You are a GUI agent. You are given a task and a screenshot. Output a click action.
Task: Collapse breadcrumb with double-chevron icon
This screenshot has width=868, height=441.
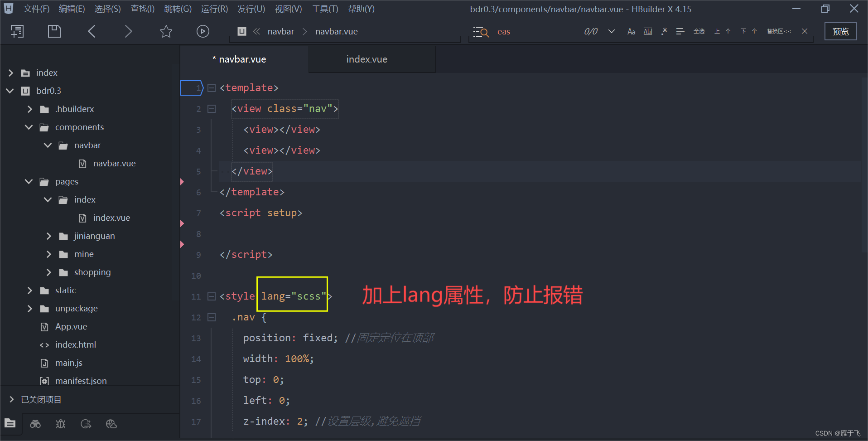tap(256, 31)
